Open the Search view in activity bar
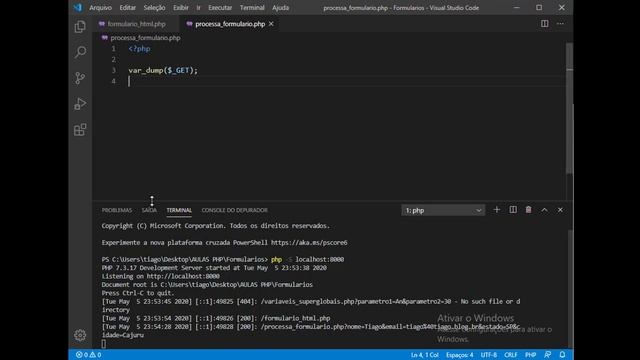 tap(80, 52)
